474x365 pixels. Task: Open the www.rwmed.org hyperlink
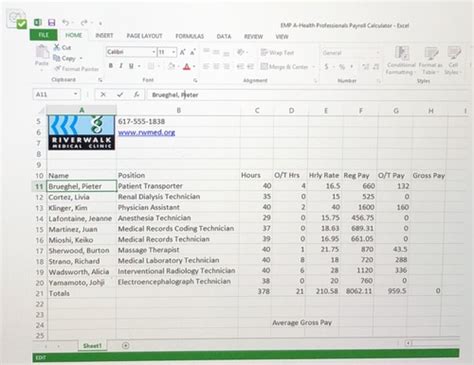(x=146, y=132)
